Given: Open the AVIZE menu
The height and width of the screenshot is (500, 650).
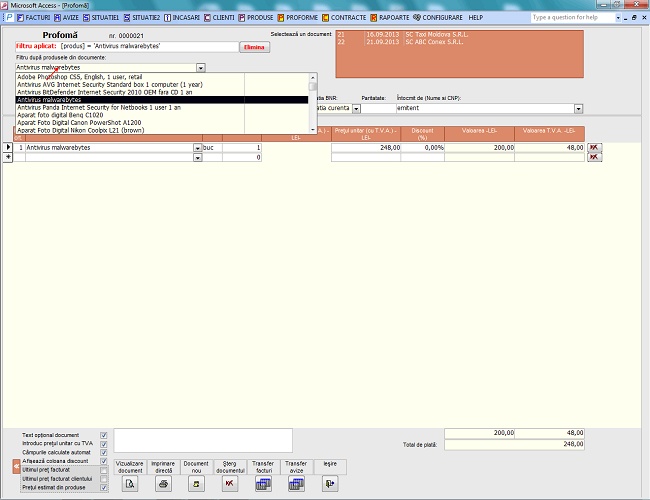Looking at the screenshot, I should (x=66, y=17).
